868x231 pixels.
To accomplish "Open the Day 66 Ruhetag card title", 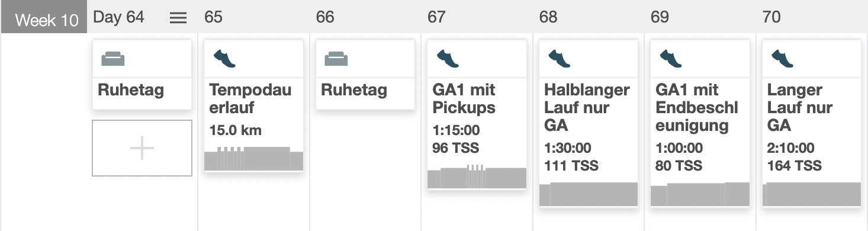I will click(x=354, y=91).
